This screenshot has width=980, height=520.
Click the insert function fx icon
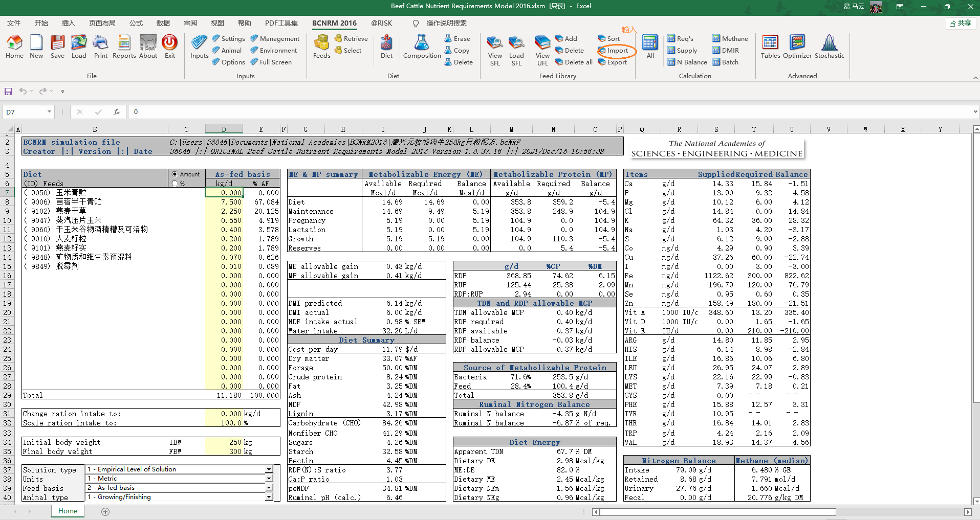click(117, 111)
